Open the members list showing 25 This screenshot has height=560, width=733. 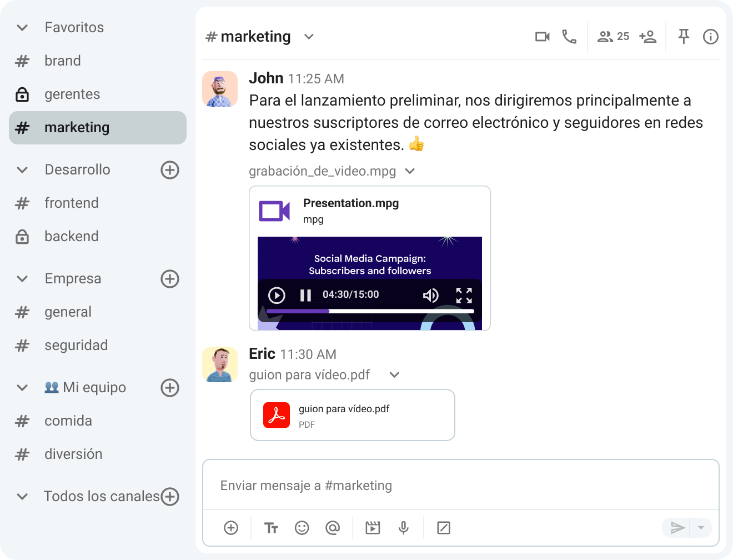point(613,37)
